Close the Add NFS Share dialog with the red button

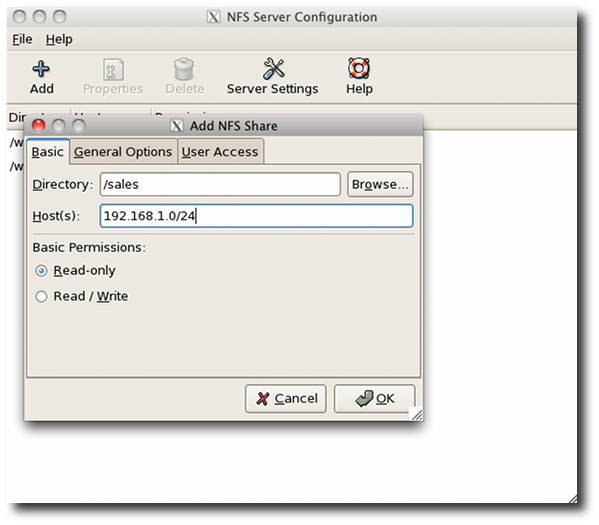(x=38, y=125)
